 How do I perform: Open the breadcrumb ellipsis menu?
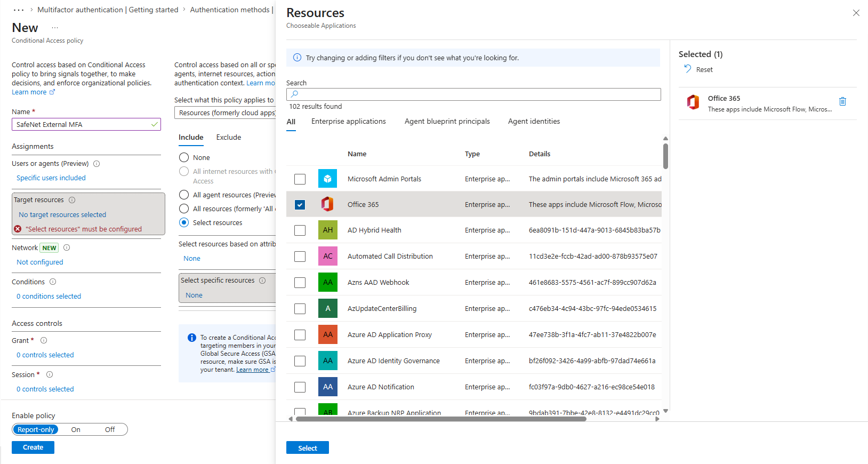pyautogui.click(x=19, y=10)
